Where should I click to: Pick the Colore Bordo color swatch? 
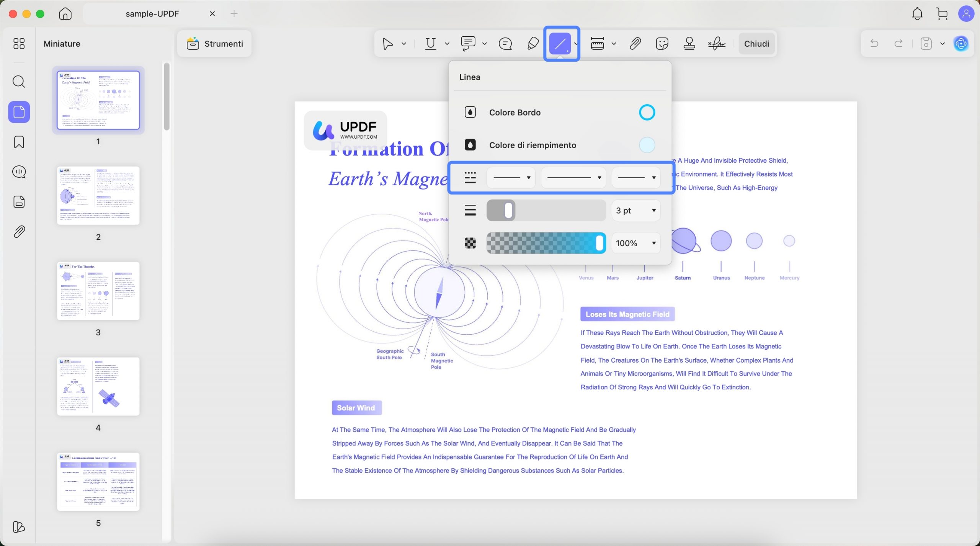[647, 112]
